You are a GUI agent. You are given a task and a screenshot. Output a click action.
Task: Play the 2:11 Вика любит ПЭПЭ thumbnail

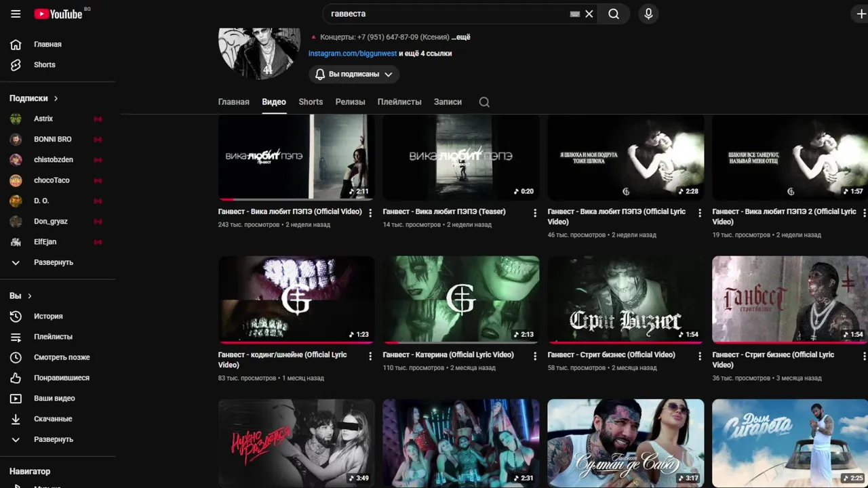(x=296, y=157)
